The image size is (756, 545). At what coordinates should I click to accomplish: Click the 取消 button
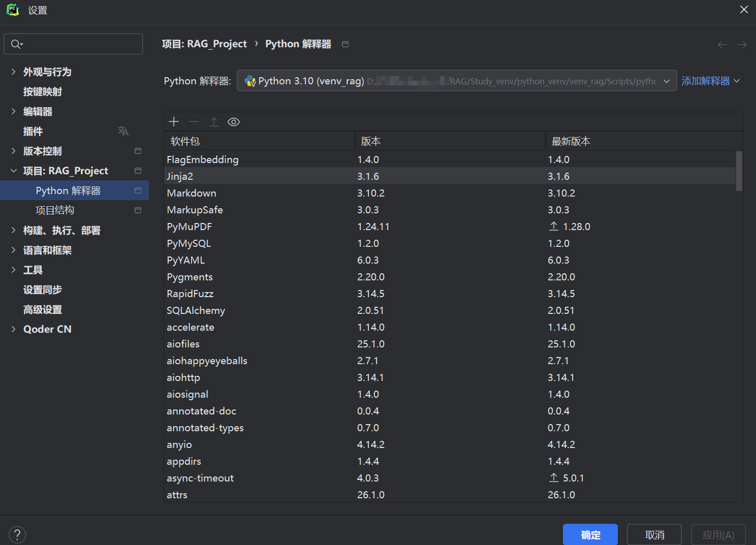654,535
